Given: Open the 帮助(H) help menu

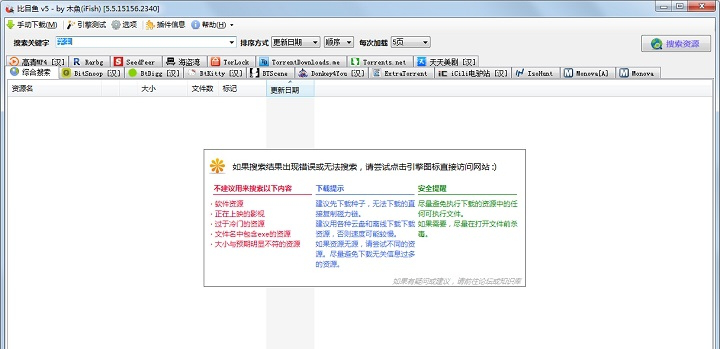Looking at the screenshot, I should click(212, 25).
